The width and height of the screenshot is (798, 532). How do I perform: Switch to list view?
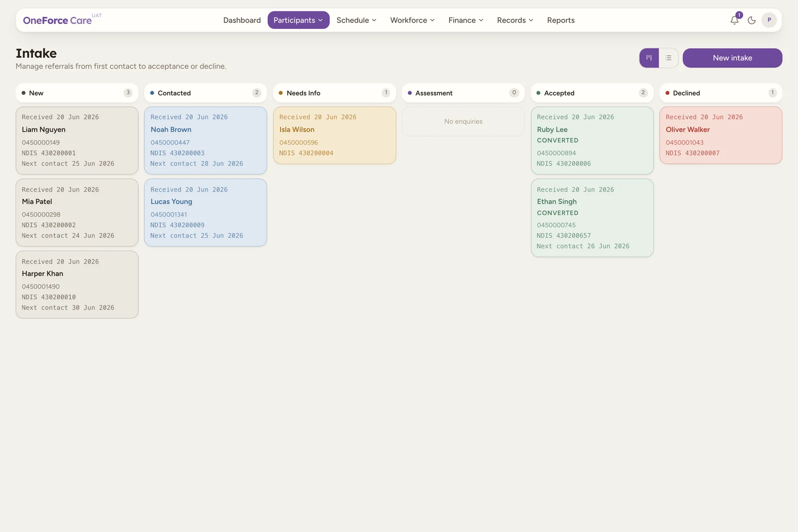click(668, 58)
